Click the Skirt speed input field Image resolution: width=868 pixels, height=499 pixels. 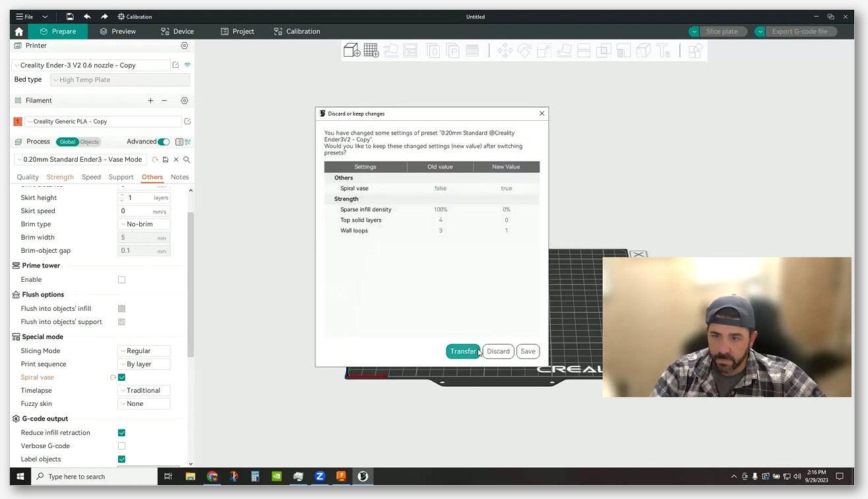(144, 211)
